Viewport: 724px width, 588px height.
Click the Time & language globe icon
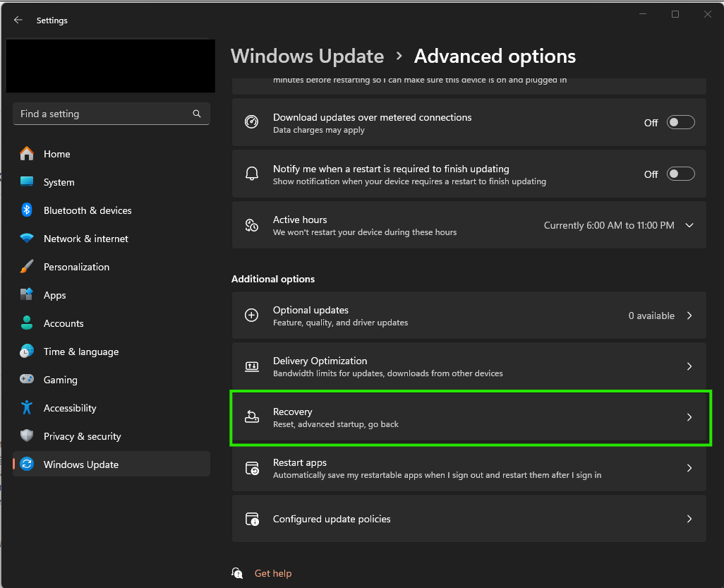pyautogui.click(x=27, y=351)
